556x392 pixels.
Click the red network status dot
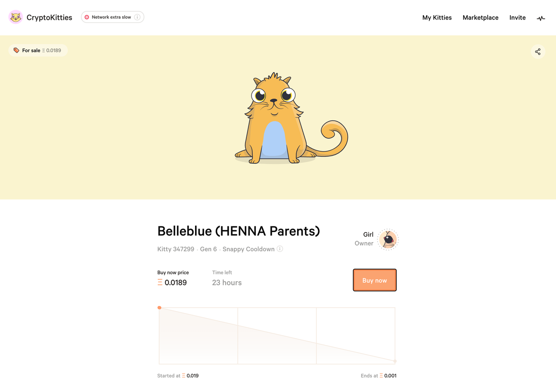pyautogui.click(x=87, y=17)
